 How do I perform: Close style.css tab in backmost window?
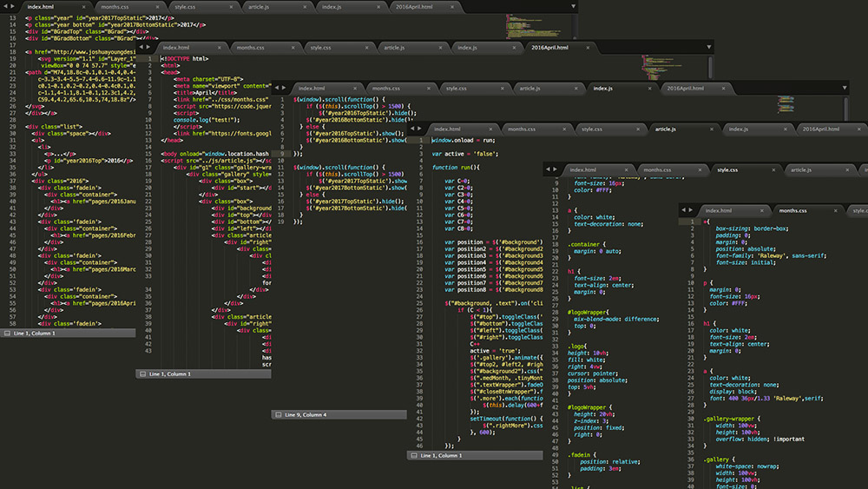(231, 7)
